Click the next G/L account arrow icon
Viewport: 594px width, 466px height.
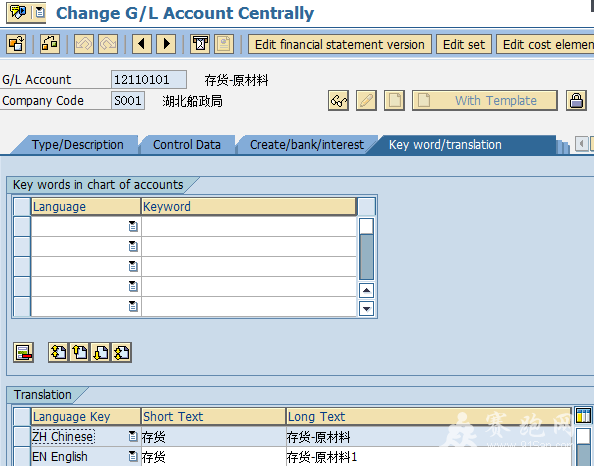coord(166,44)
